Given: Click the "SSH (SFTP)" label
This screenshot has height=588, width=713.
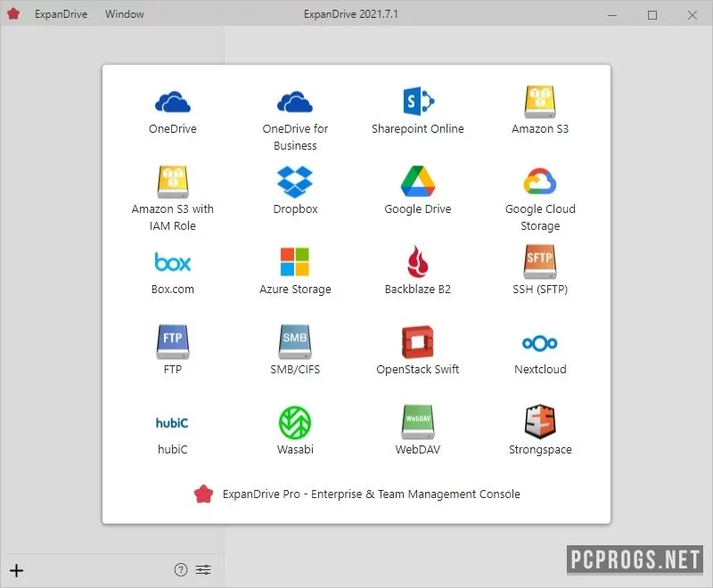Looking at the screenshot, I should point(540,289).
